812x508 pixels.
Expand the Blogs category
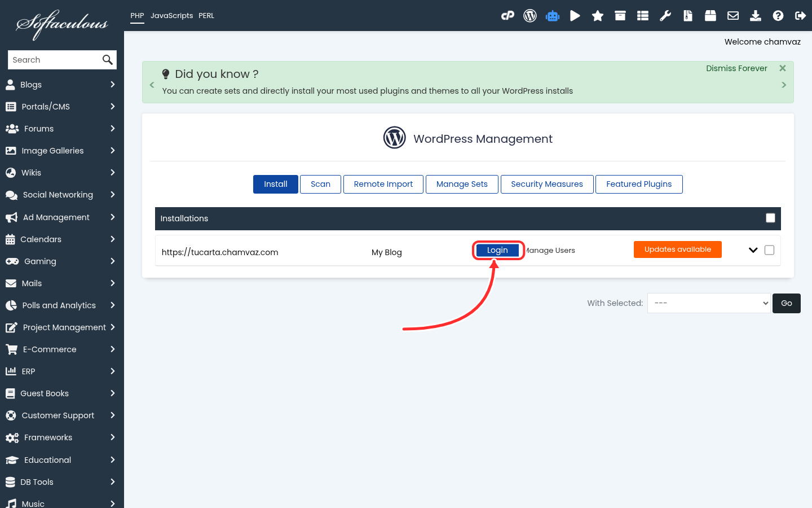pyautogui.click(x=113, y=85)
